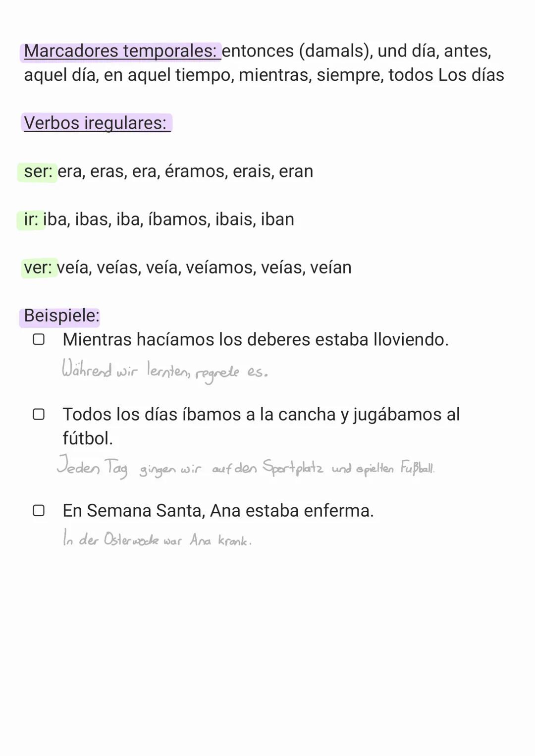
Task: Click the word "fútbol." in the example
Action: click(x=88, y=438)
